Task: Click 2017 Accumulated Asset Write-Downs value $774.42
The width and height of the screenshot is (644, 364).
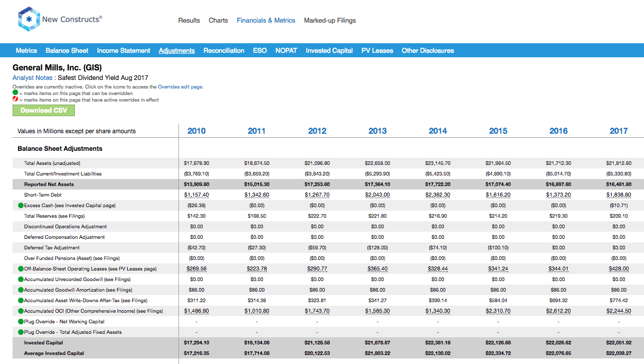Action: [x=619, y=301]
